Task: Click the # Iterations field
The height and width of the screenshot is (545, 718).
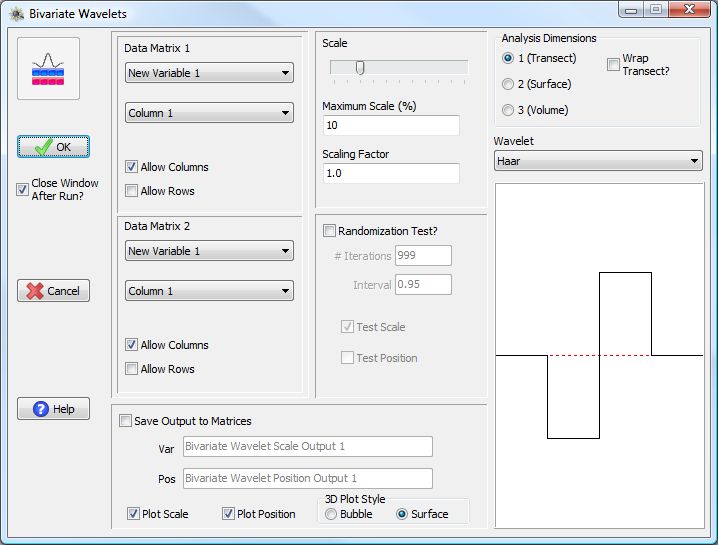Action: click(x=423, y=256)
